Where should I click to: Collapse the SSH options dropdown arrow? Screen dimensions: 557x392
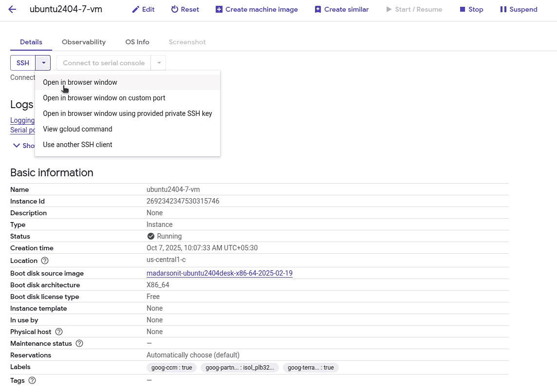click(x=43, y=63)
